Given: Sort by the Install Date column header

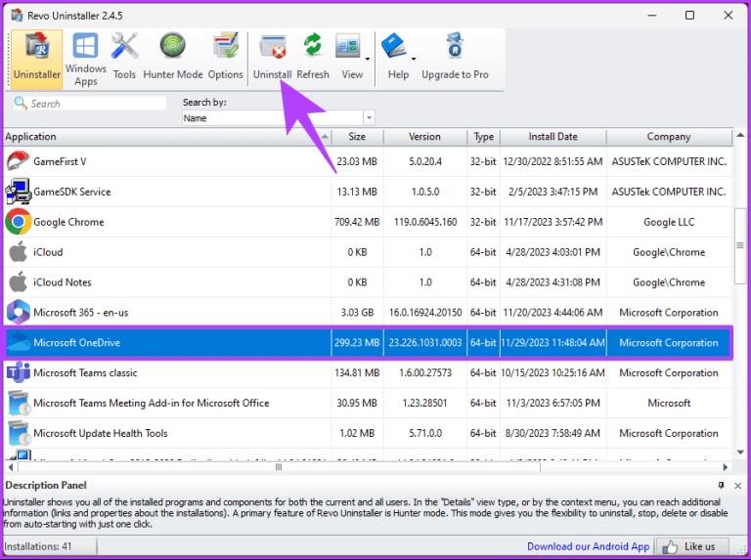Looking at the screenshot, I should [553, 137].
